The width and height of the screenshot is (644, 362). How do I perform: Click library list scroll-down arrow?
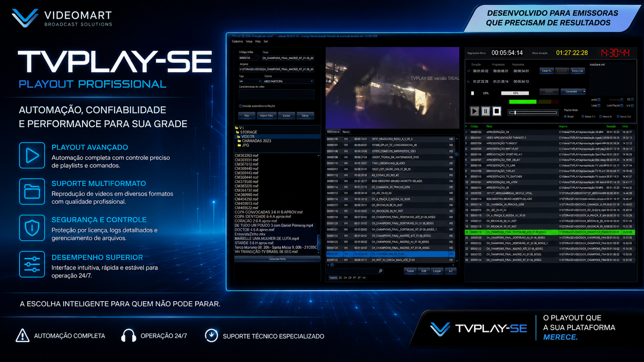pos(457,260)
